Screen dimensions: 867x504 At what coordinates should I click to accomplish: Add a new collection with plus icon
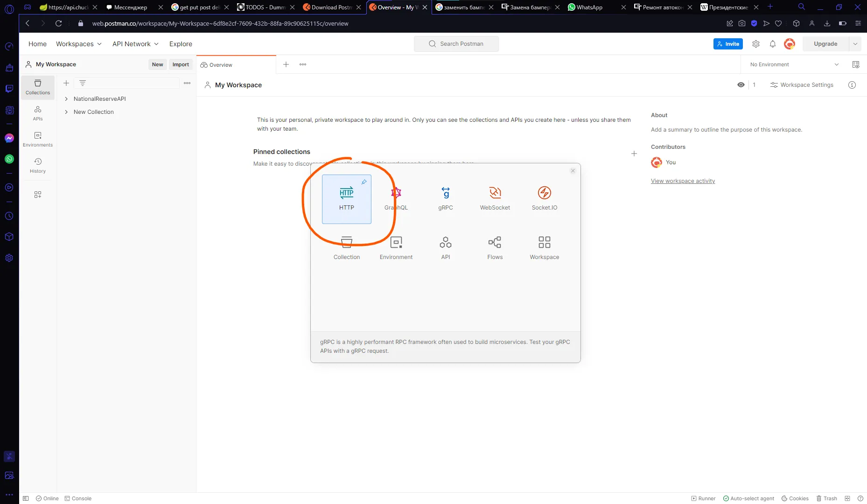(x=66, y=83)
